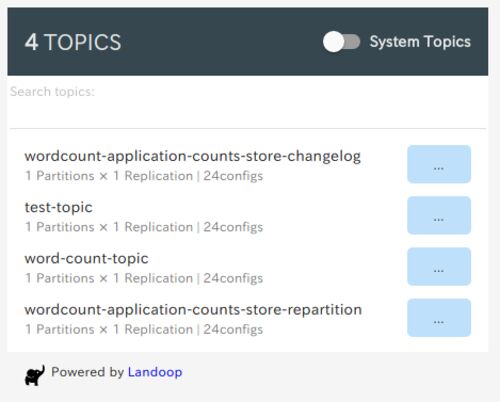Click the System Topics label
Viewport: 500px width, 402px height.
[x=420, y=42]
